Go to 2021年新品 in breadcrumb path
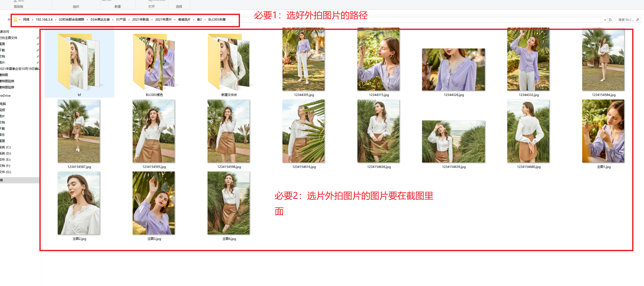This screenshot has height=286, width=644. pyautogui.click(x=140, y=20)
